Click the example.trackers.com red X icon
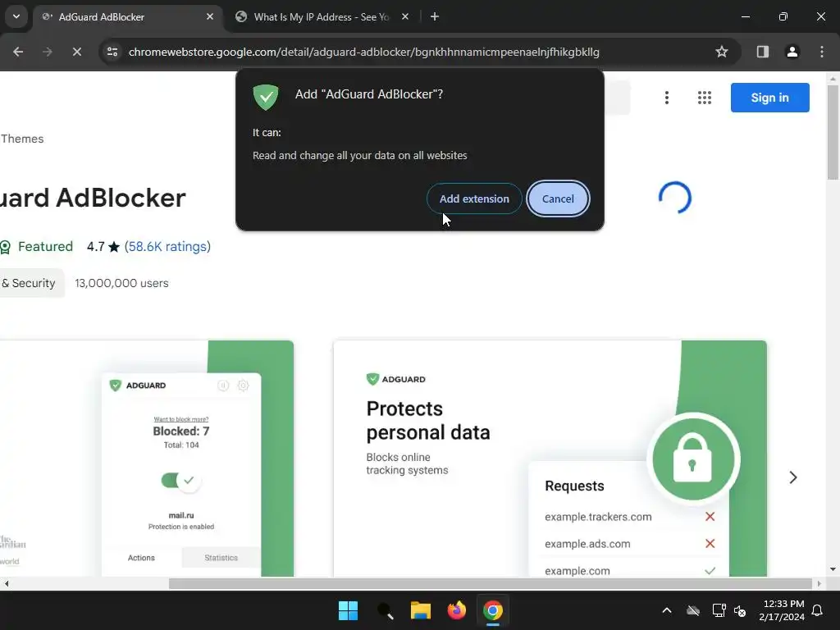Image resolution: width=840 pixels, height=630 pixels. click(710, 517)
